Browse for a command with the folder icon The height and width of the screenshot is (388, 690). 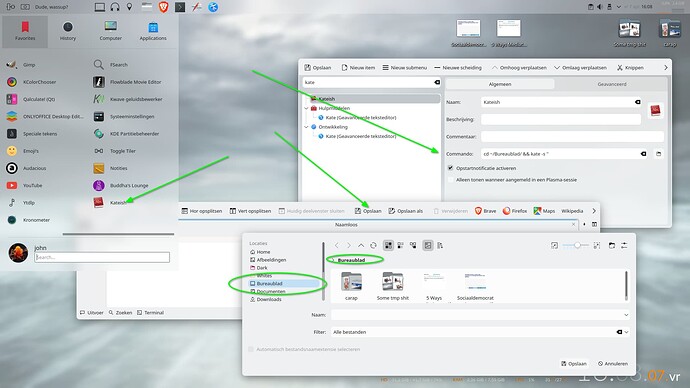[658, 154]
